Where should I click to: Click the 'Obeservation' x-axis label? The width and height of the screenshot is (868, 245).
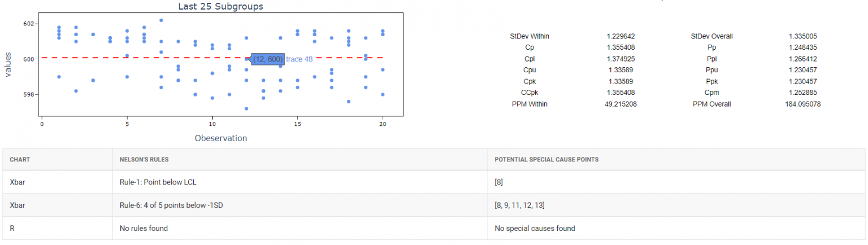coord(220,138)
